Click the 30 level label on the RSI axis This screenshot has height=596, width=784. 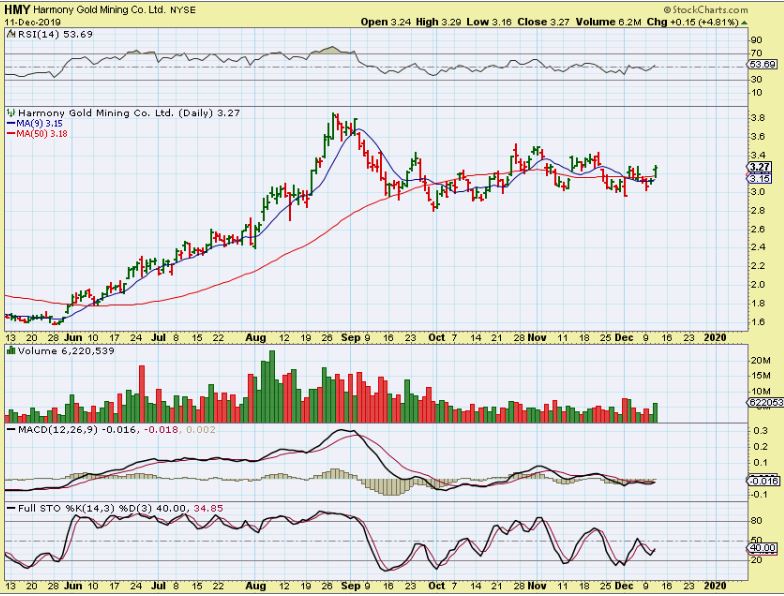coord(756,80)
